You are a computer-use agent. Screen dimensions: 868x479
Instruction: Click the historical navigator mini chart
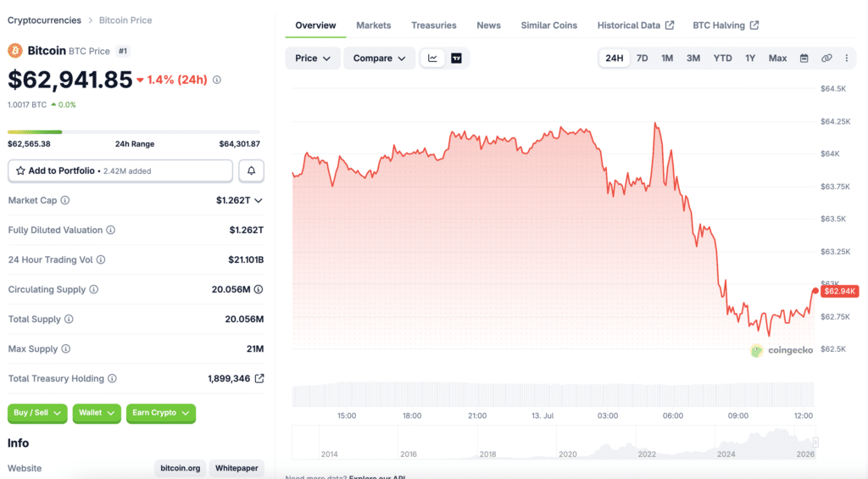pyautogui.click(x=554, y=442)
